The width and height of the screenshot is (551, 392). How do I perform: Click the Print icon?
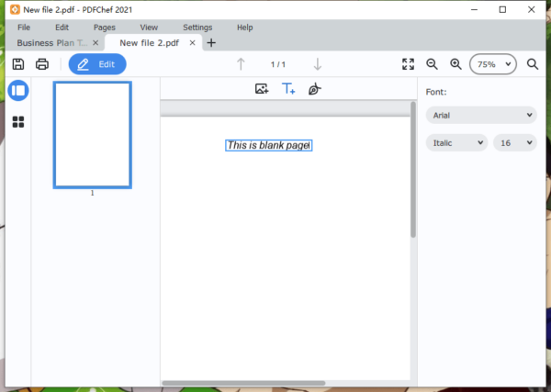click(x=42, y=64)
